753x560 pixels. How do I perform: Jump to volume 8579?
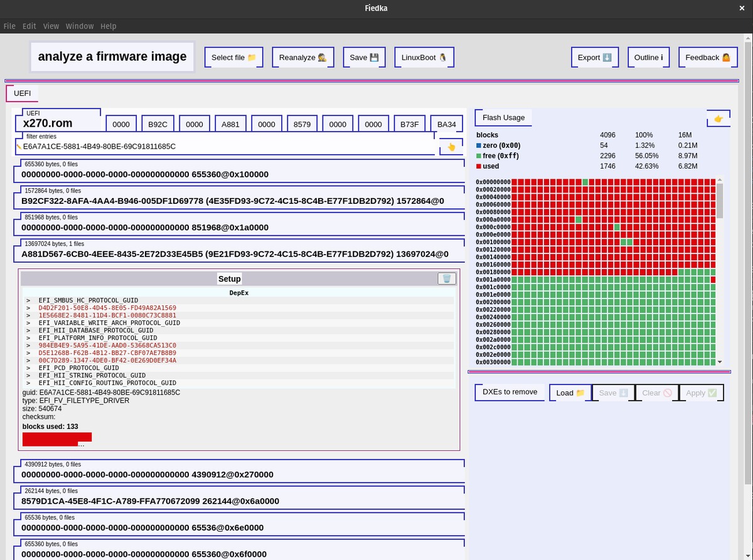coord(302,124)
